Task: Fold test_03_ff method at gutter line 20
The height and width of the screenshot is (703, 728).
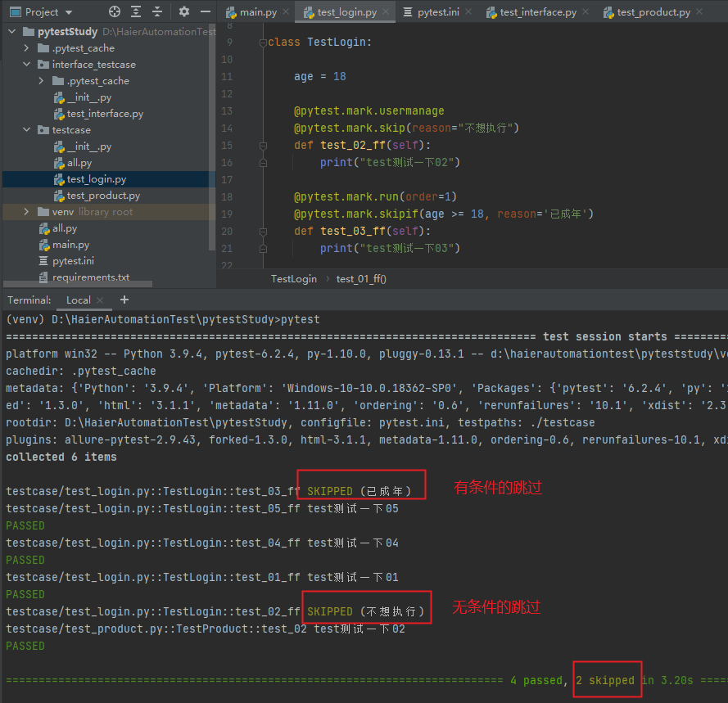Action: pyautogui.click(x=263, y=231)
